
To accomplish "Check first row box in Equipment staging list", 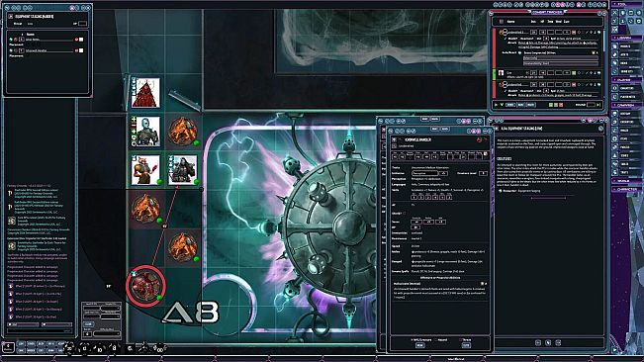I will click(x=81, y=40).
